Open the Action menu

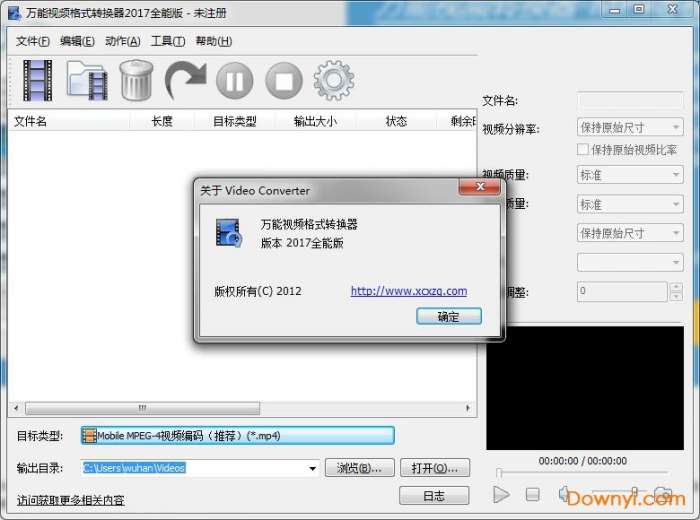pyautogui.click(x=123, y=42)
